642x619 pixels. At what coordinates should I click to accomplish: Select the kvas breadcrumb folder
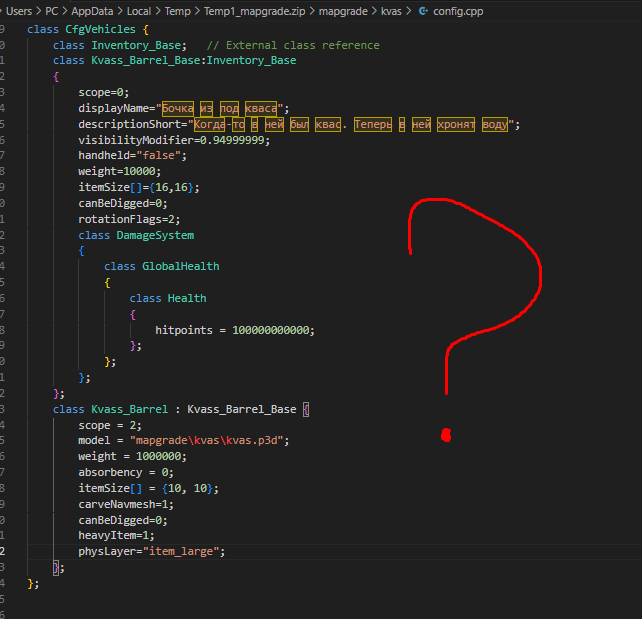tap(391, 11)
